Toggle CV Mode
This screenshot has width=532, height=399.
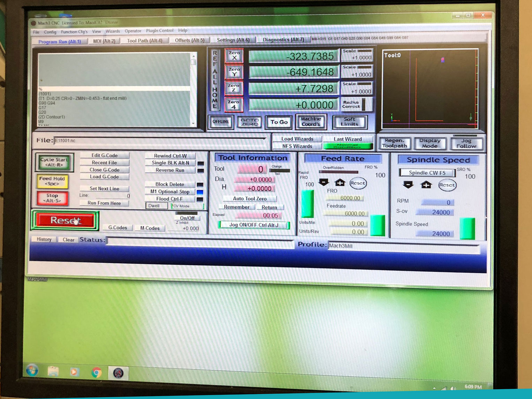(x=187, y=206)
